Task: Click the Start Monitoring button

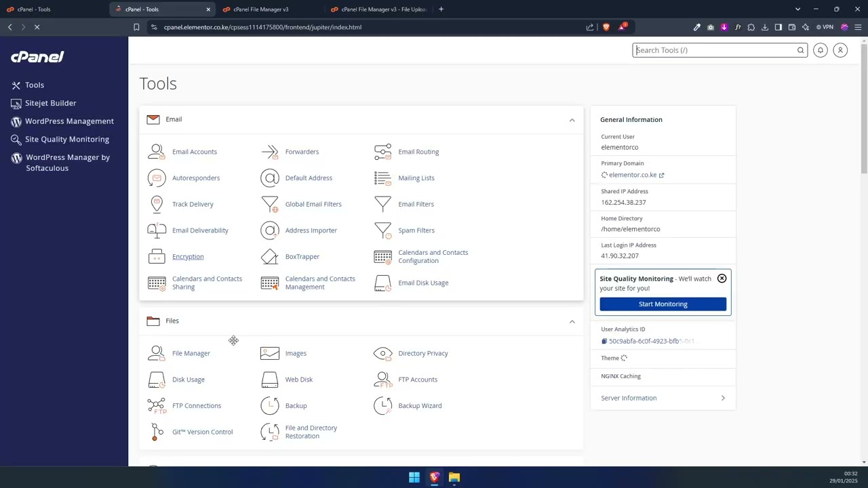Action: pos(663,304)
